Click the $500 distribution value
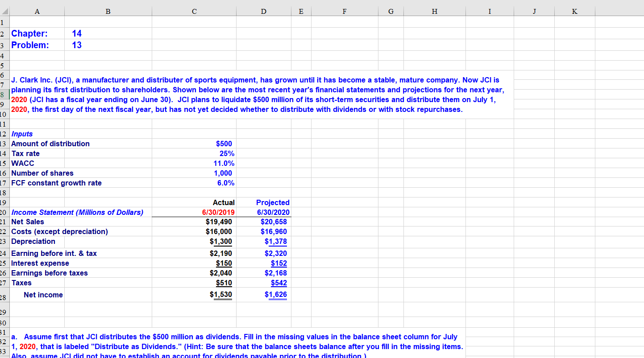Screen dimensions: 644x358 224,144
